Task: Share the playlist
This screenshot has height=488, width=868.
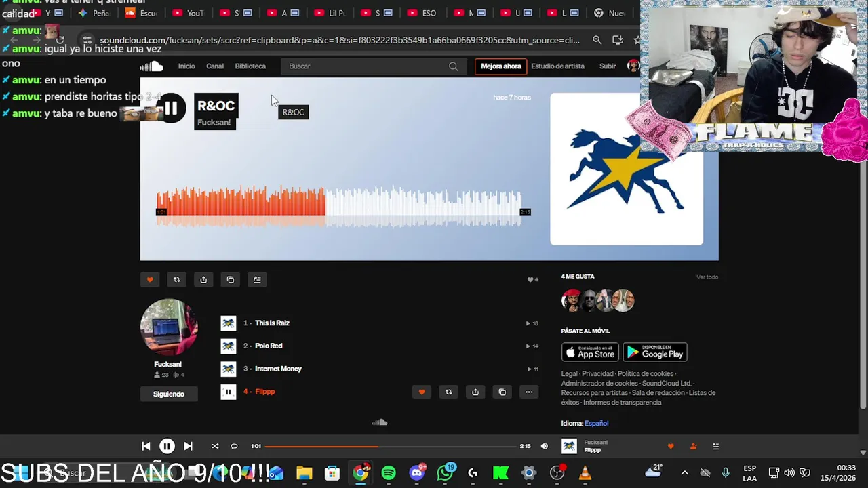Action: pos(203,279)
